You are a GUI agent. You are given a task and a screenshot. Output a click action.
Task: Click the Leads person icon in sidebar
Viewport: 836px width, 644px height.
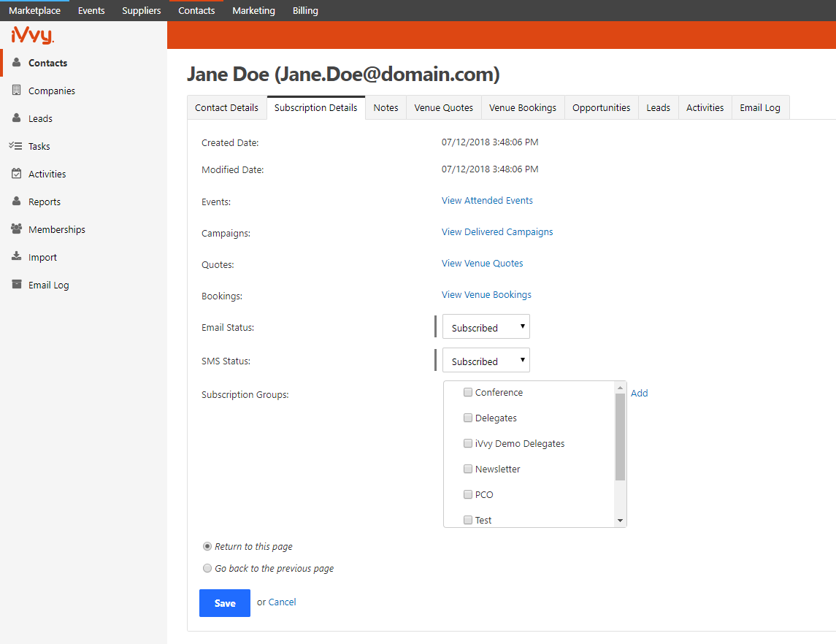tap(17, 118)
